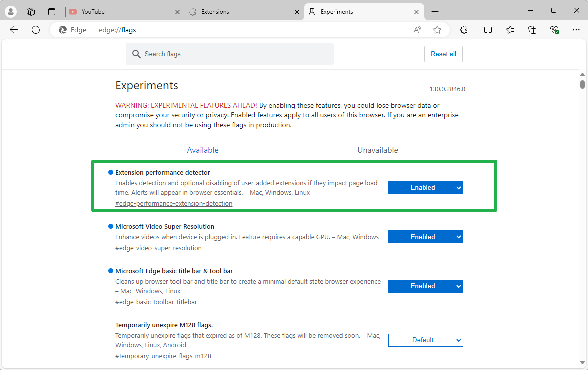588x370 pixels.
Task: Open the workspaces icon
Action: (31, 12)
